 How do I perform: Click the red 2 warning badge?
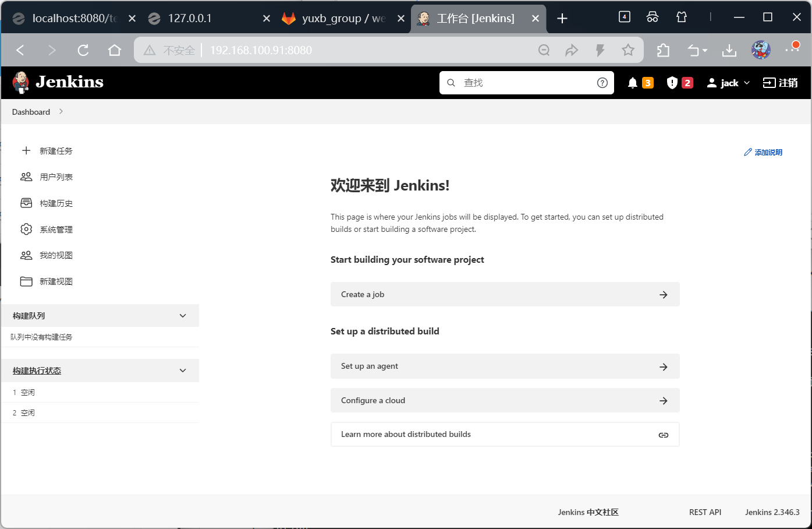[687, 83]
